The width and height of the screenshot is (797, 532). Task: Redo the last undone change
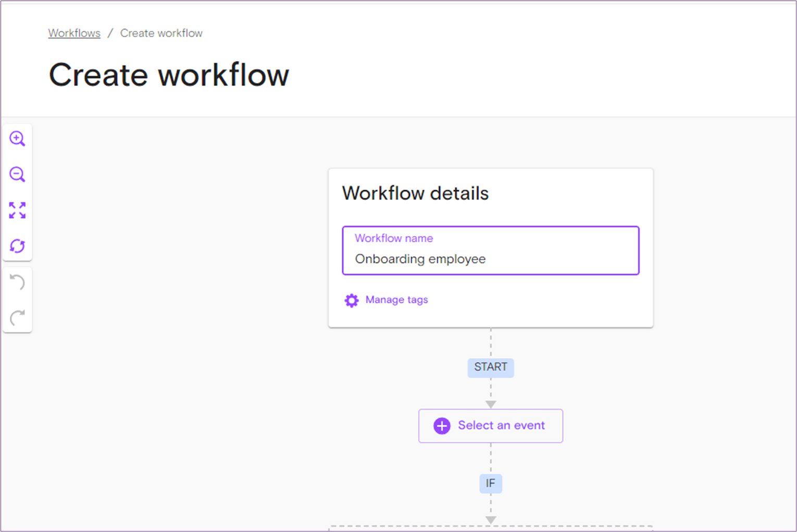[x=17, y=317]
